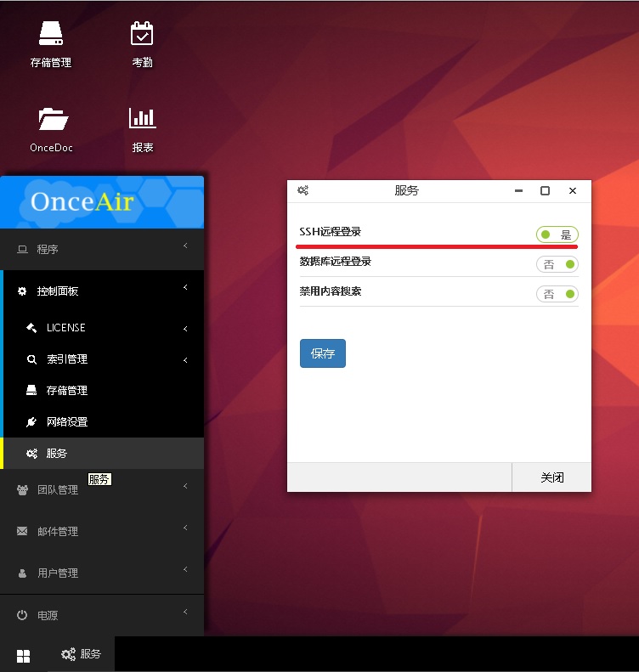The width and height of the screenshot is (639, 672).
Task: Minimize the 服务 window
Action: click(518, 190)
